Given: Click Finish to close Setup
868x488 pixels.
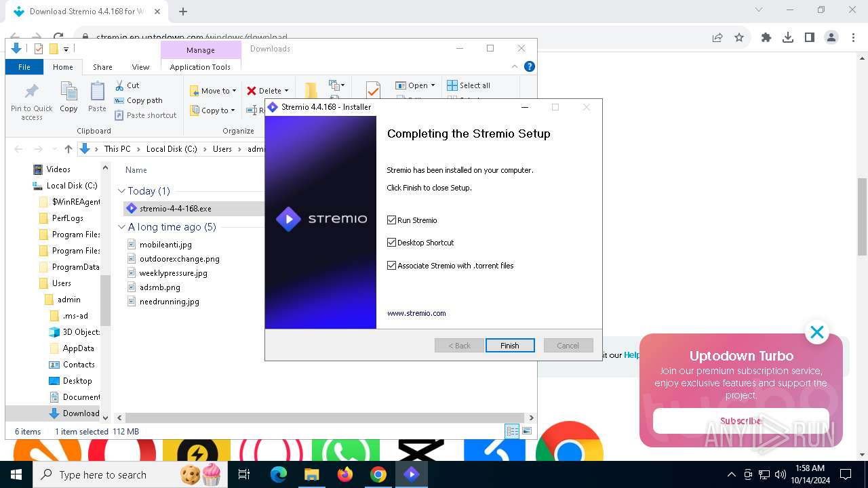Looking at the screenshot, I should point(510,346).
